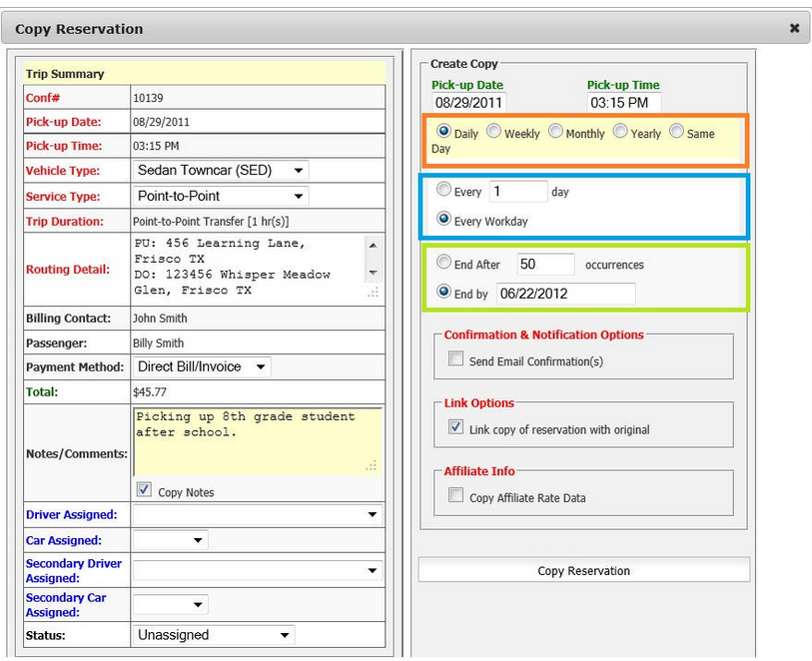Screen dimensions: 812x661
Task: Click the Pick-up Date field
Action: click(x=469, y=103)
